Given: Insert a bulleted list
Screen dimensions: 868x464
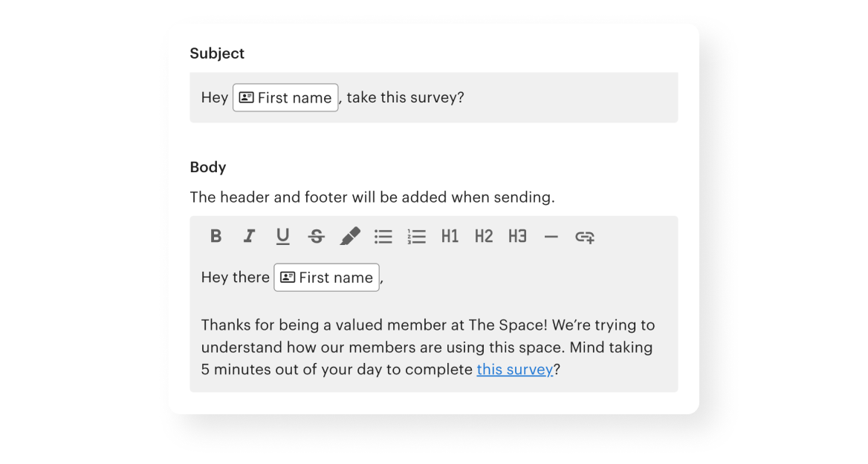Looking at the screenshot, I should (383, 236).
